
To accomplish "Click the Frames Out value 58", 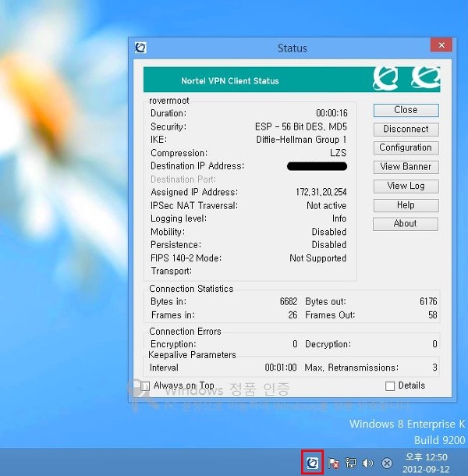I will click(x=433, y=314).
